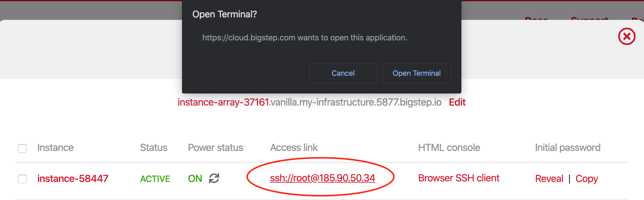Check the instance-58447 row checkbox
The height and width of the screenshot is (200, 644).
(x=22, y=179)
